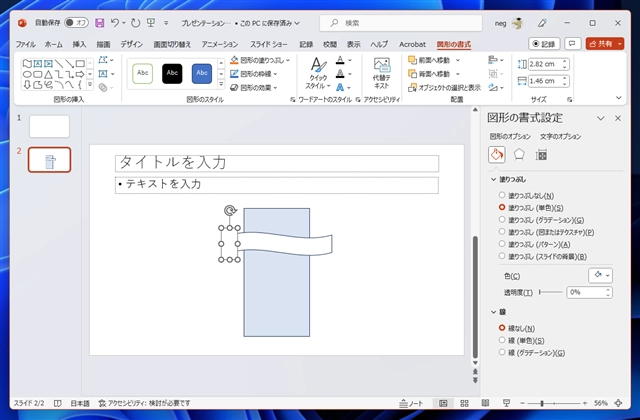Open format pane options chevron
640x420 pixels.
[x=600, y=118]
